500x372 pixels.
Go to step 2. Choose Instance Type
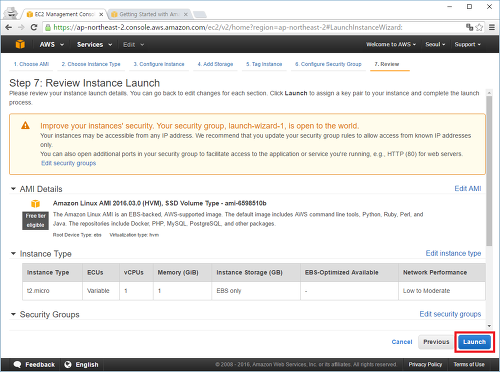point(91,64)
